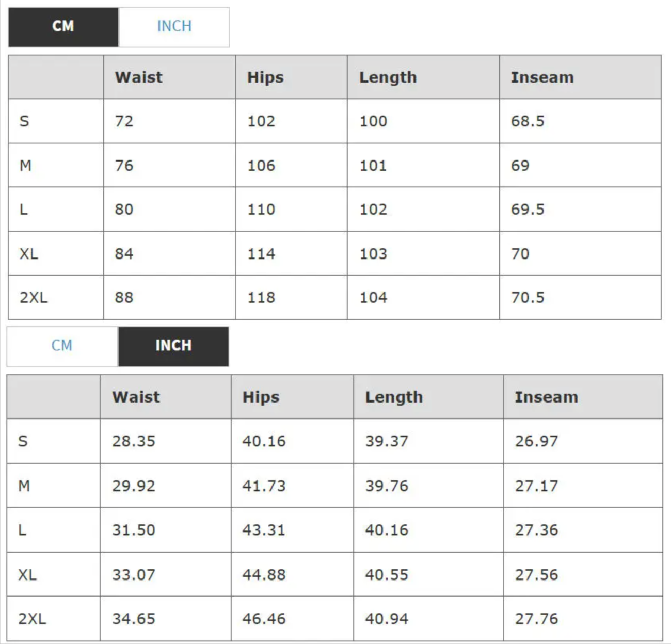Click the 46.46 hips cell
671x644 pixels.
coord(264,619)
